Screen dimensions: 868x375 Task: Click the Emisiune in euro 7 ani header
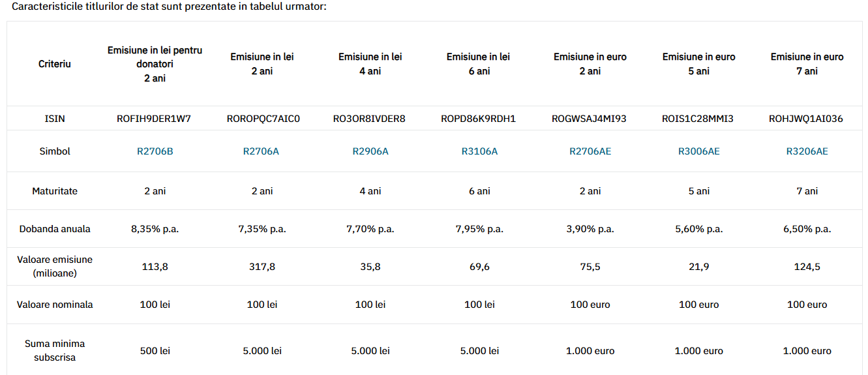807,64
